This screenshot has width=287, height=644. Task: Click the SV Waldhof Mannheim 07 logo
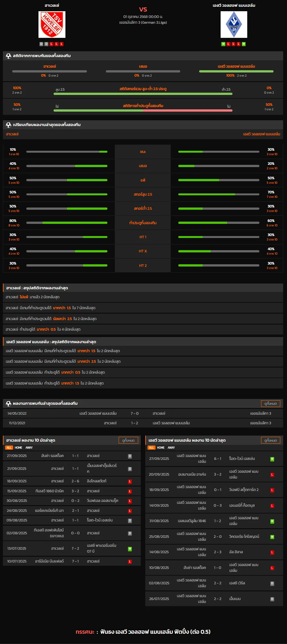pos(234,25)
